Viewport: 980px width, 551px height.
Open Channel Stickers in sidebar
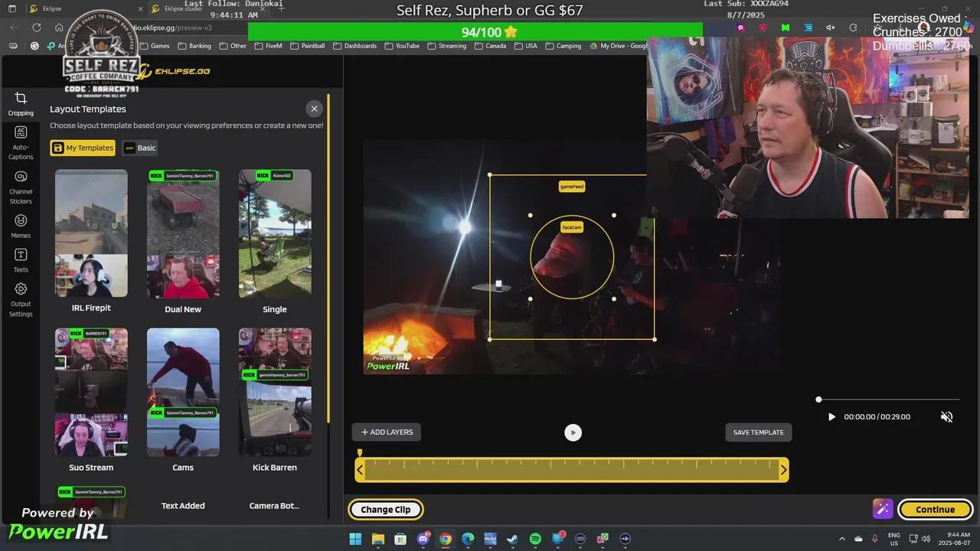point(21,187)
